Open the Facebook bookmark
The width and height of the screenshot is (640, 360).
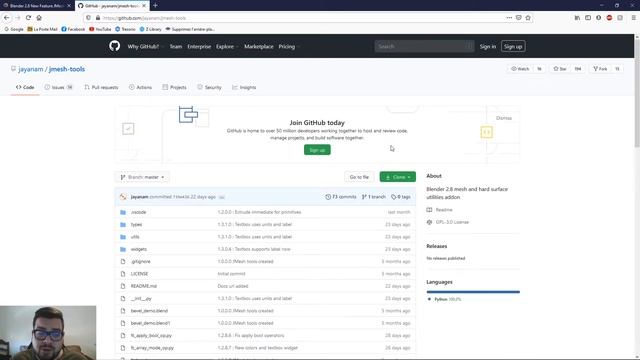click(x=73, y=29)
